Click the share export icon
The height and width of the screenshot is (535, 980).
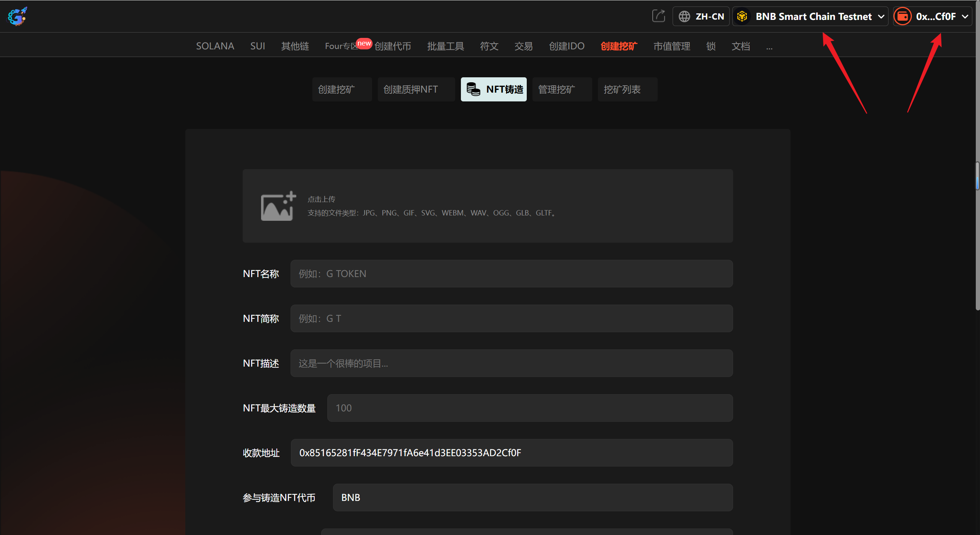(658, 16)
